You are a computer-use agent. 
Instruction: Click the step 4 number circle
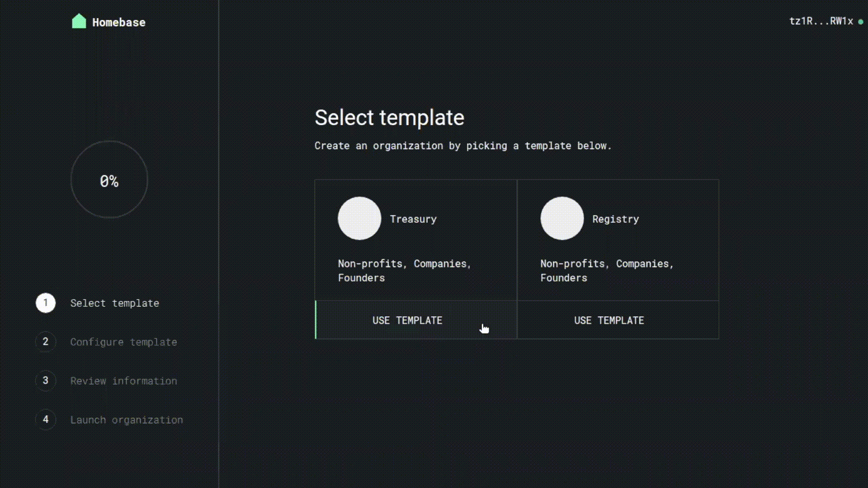46,419
